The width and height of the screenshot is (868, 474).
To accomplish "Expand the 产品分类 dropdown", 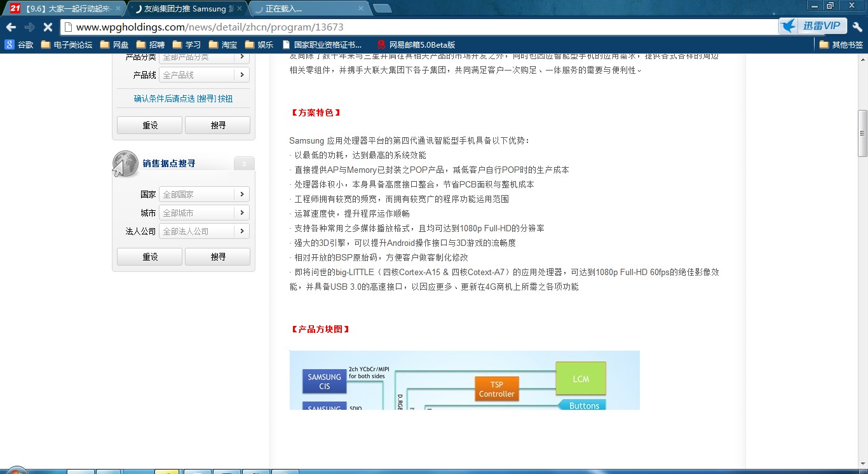I will point(242,57).
